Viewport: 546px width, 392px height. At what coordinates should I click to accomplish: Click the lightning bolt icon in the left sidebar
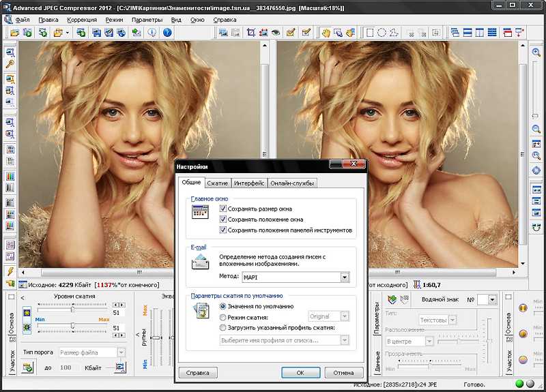pos(10,271)
